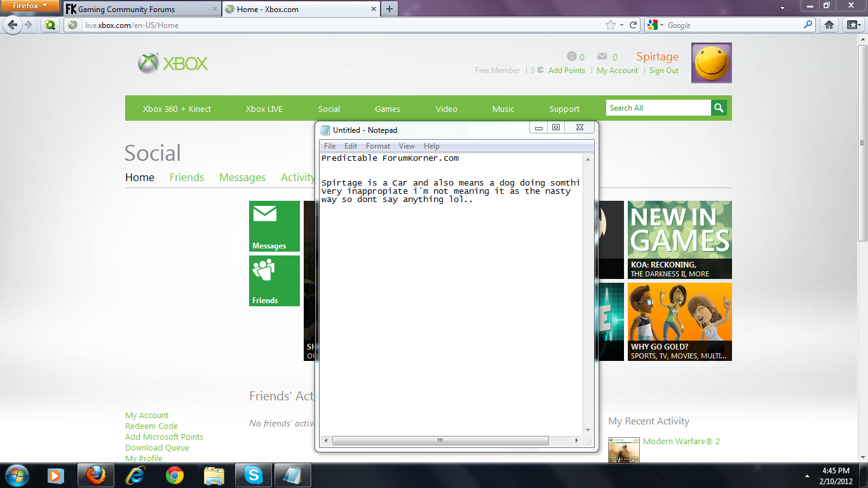The height and width of the screenshot is (488, 868).
Task: Click the Add Points link
Action: point(567,71)
